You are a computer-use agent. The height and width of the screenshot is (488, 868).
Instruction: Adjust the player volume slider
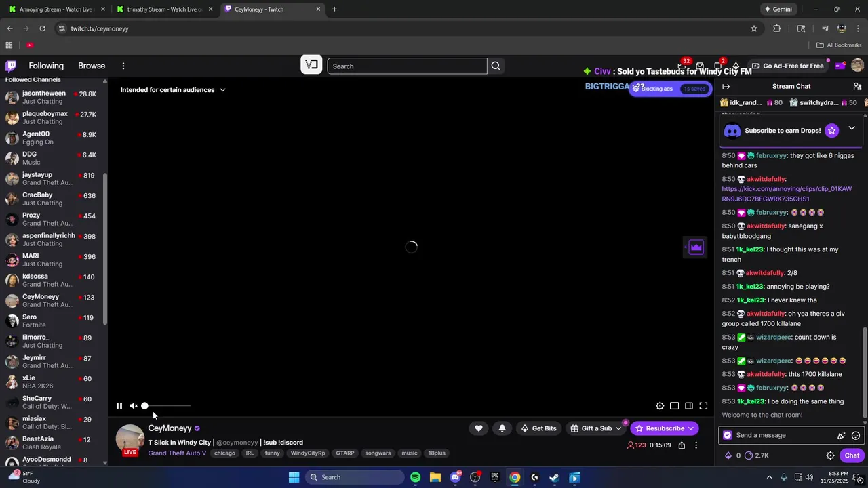click(167, 406)
